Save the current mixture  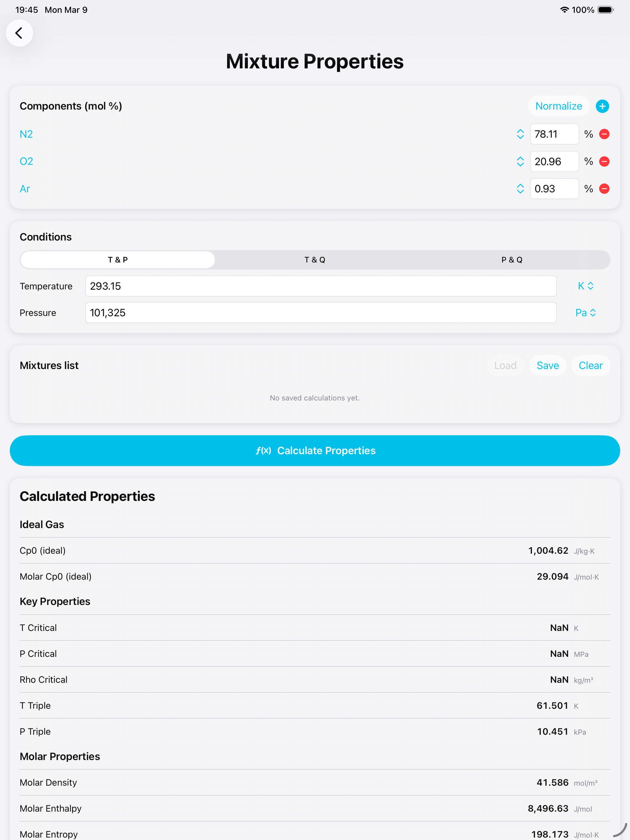tap(547, 365)
